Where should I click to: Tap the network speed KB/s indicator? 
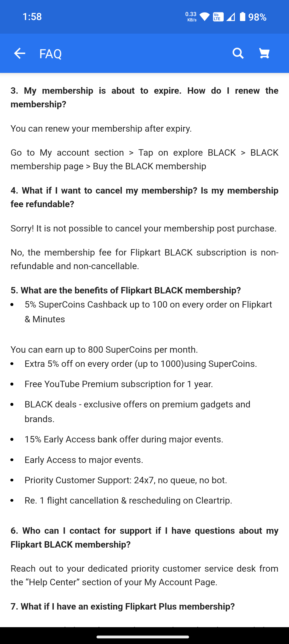(191, 17)
